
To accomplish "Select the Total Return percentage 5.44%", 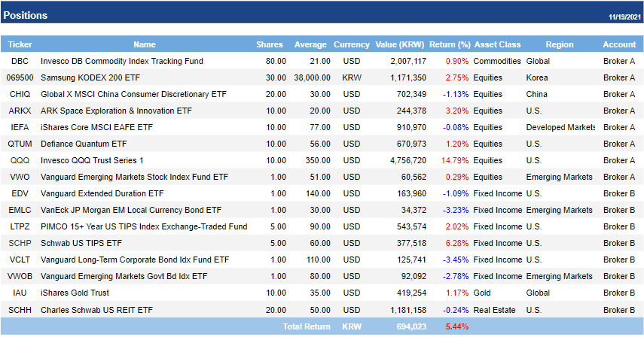I will (457, 327).
